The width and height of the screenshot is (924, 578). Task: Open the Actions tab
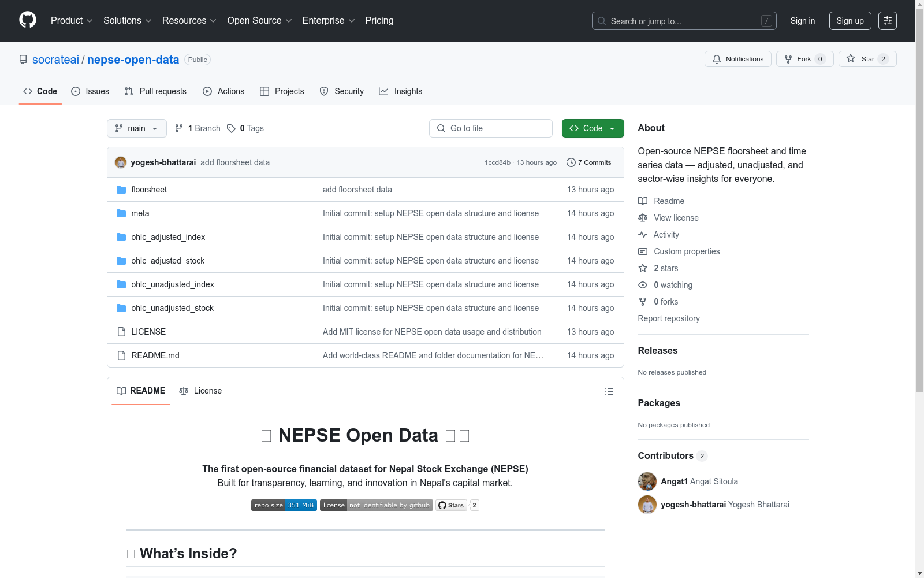click(223, 91)
